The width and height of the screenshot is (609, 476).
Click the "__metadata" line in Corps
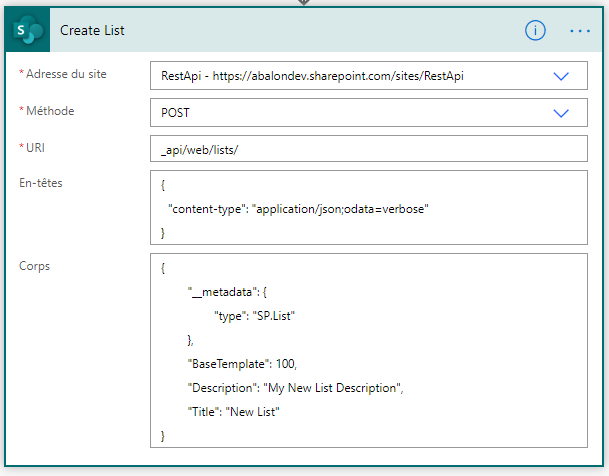coord(227,292)
